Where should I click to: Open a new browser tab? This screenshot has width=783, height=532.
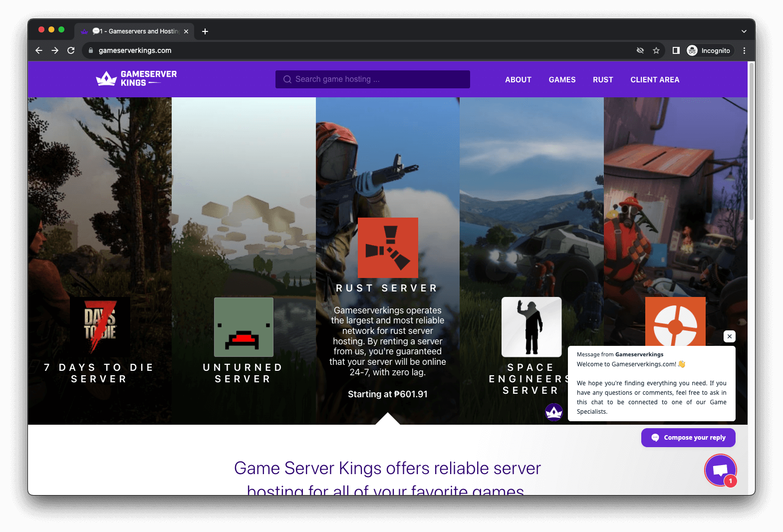pyautogui.click(x=205, y=31)
